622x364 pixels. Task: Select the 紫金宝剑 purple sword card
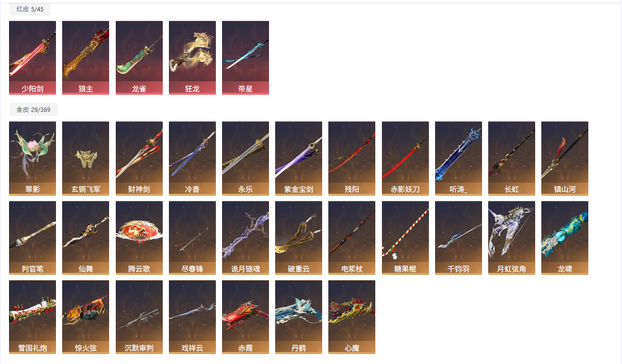pos(298,158)
